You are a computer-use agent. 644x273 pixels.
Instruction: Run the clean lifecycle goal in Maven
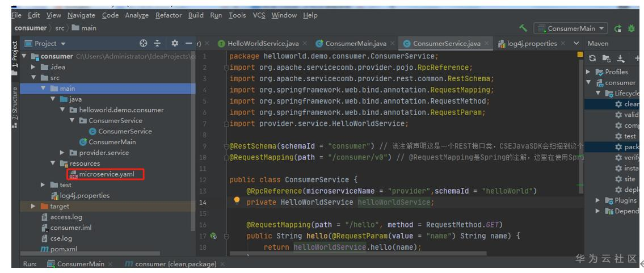pos(627,104)
